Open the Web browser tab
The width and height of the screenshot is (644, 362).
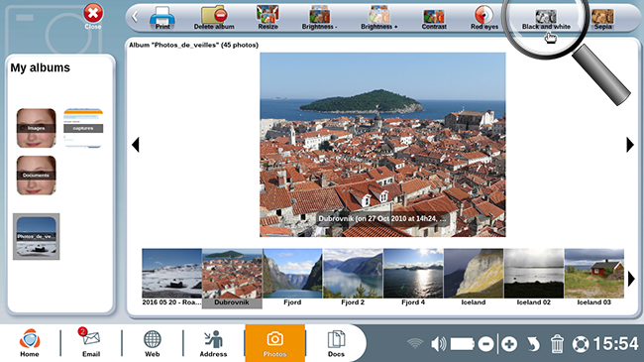pyautogui.click(x=152, y=343)
